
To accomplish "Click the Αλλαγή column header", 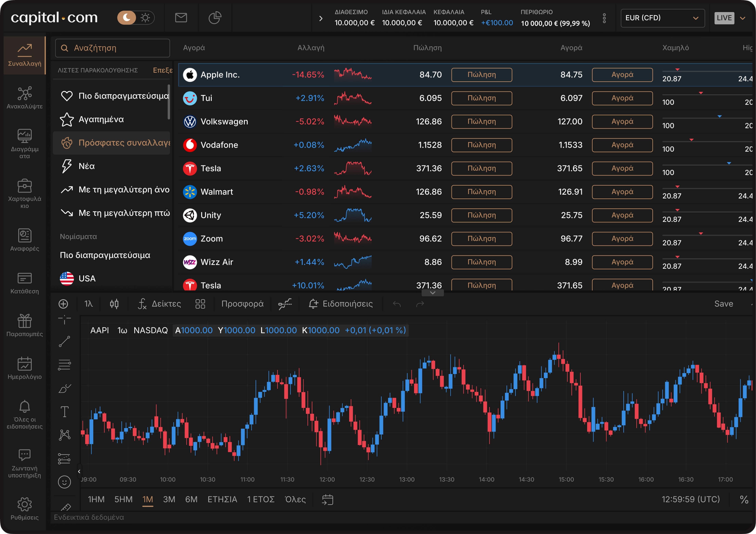I will point(311,48).
